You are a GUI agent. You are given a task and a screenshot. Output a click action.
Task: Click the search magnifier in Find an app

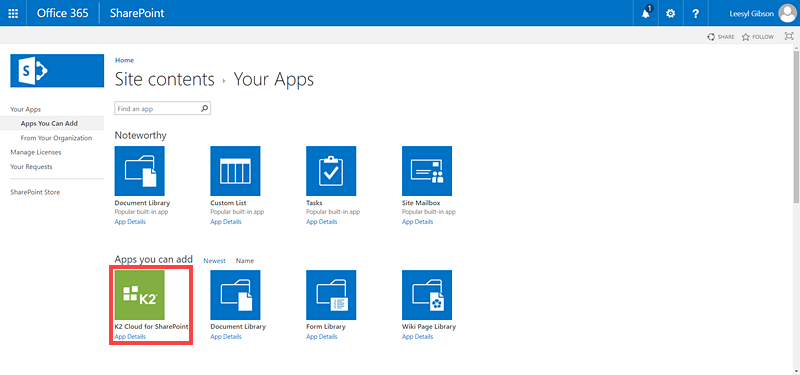coord(204,109)
